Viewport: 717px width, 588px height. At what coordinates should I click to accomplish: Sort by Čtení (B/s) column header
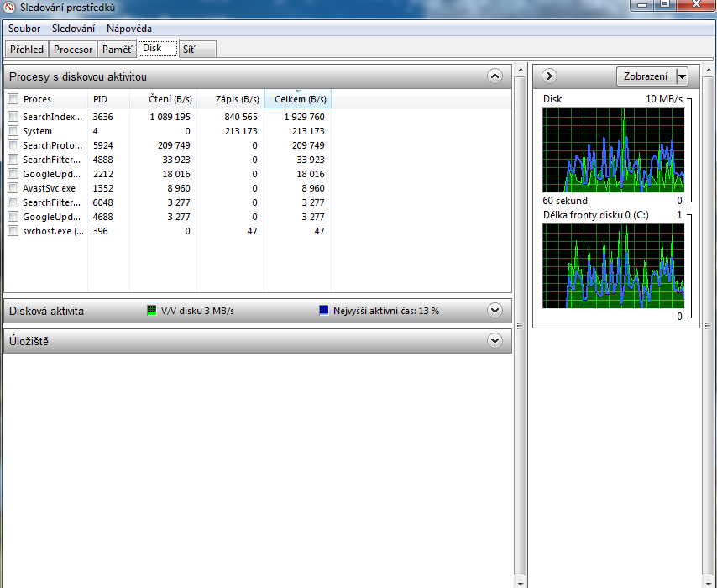click(x=170, y=99)
